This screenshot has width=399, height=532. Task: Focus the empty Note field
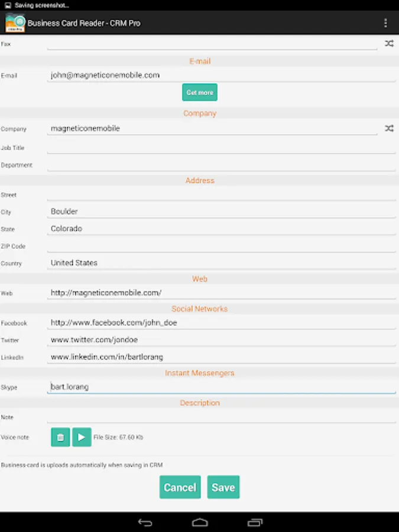pos(221,417)
